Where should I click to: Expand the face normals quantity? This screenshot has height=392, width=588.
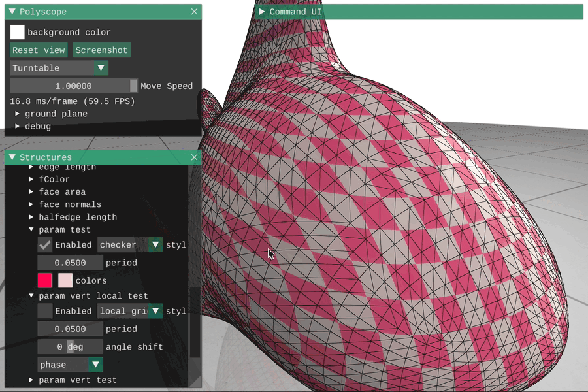click(x=31, y=204)
